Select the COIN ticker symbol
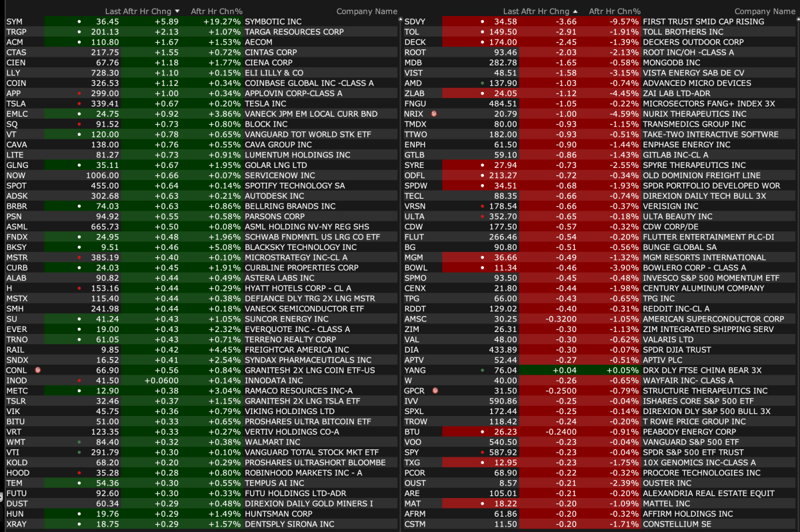800x532 pixels. 16,83
